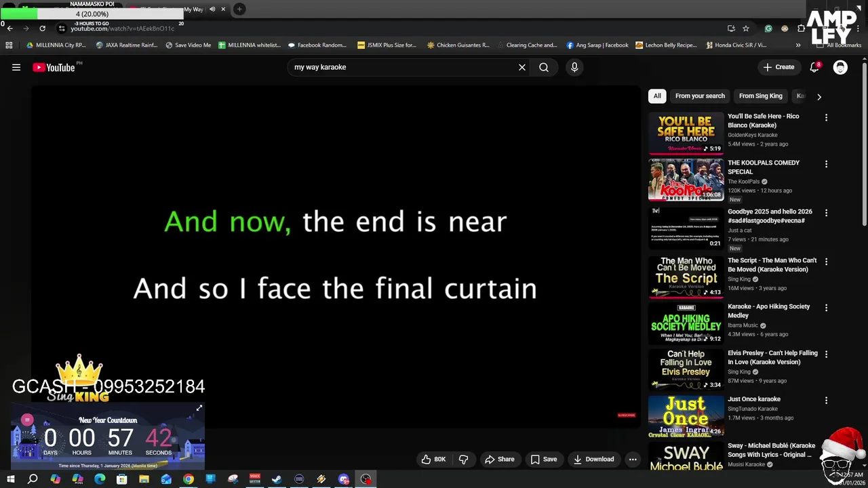Go back in the Chrome browser

[x=9, y=28]
